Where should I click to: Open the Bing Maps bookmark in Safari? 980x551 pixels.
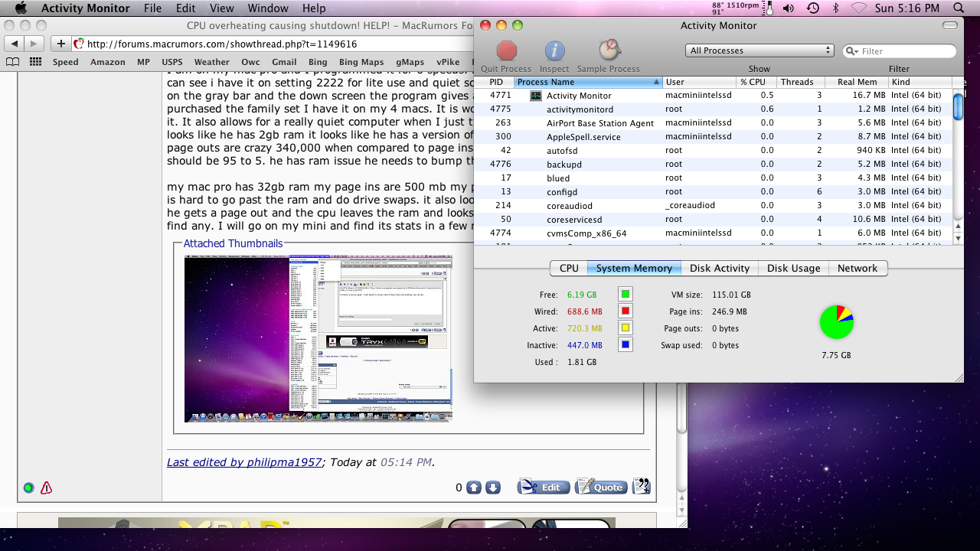pyautogui.click(x=361, y=62)
